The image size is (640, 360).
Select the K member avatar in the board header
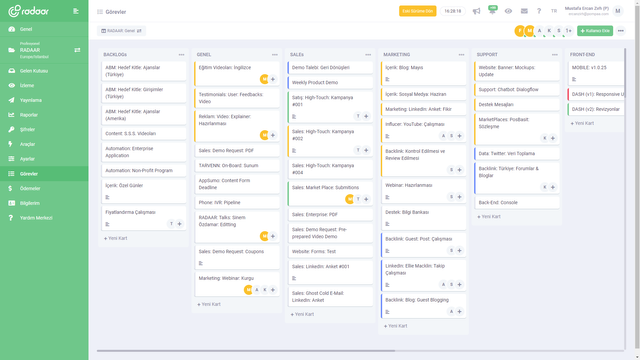tap(549, 31)
